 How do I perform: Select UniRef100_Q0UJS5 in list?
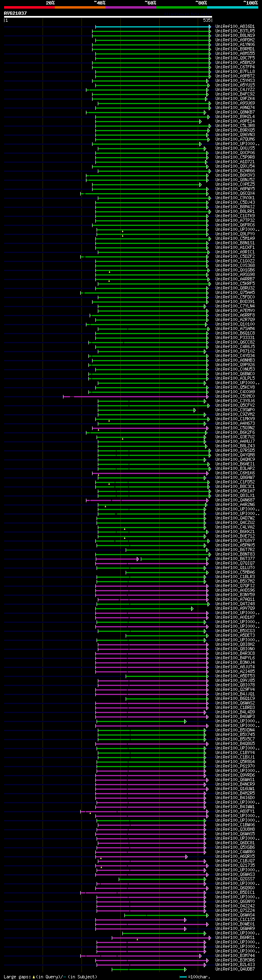pos(235,148)
